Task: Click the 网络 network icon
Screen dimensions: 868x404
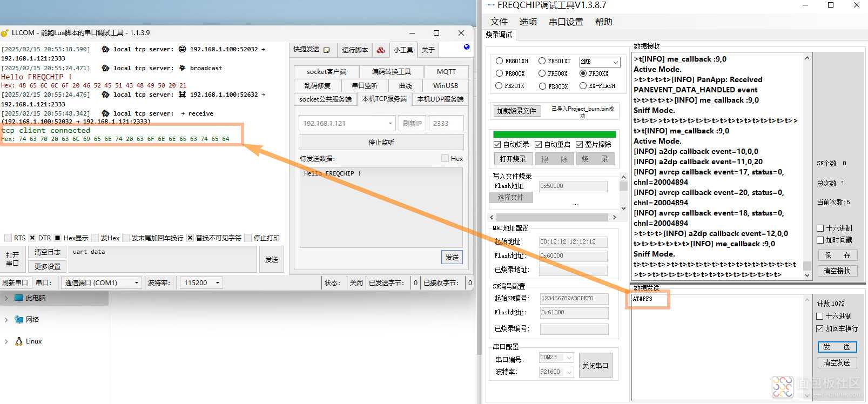Action: [x=19, y=319]
